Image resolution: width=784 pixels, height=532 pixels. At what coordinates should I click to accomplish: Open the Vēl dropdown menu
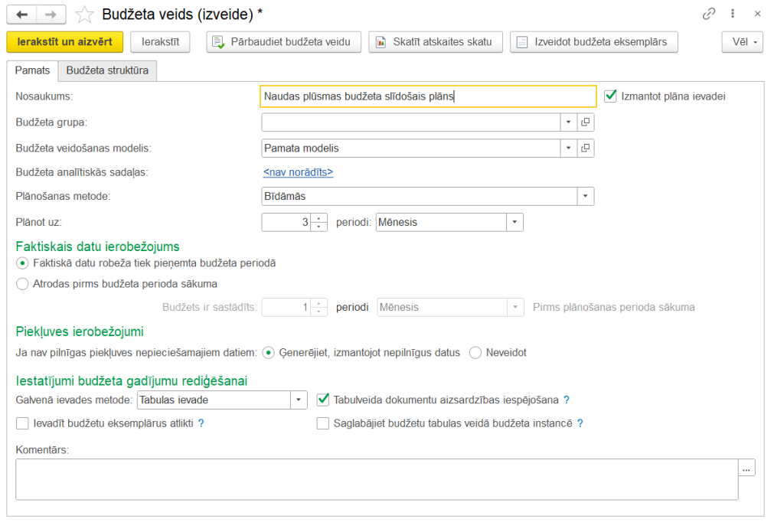(741, 42)
